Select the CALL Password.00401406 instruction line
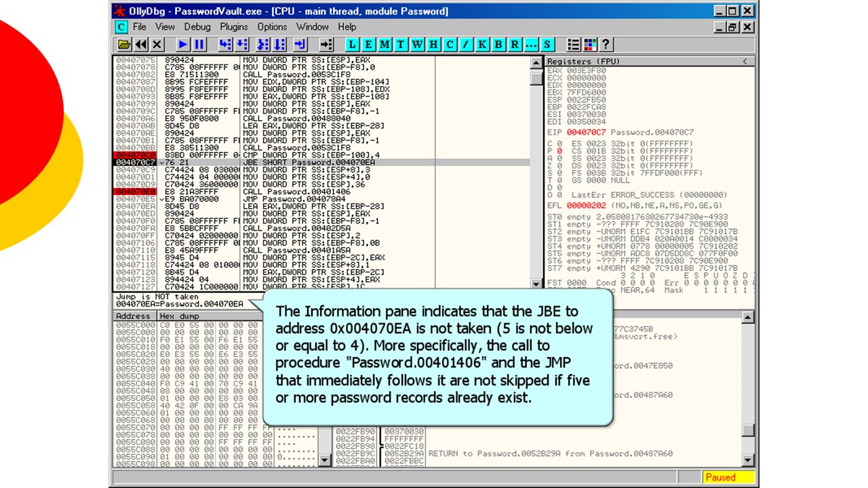Screen dimensions: 868x488 click(321, 192)
